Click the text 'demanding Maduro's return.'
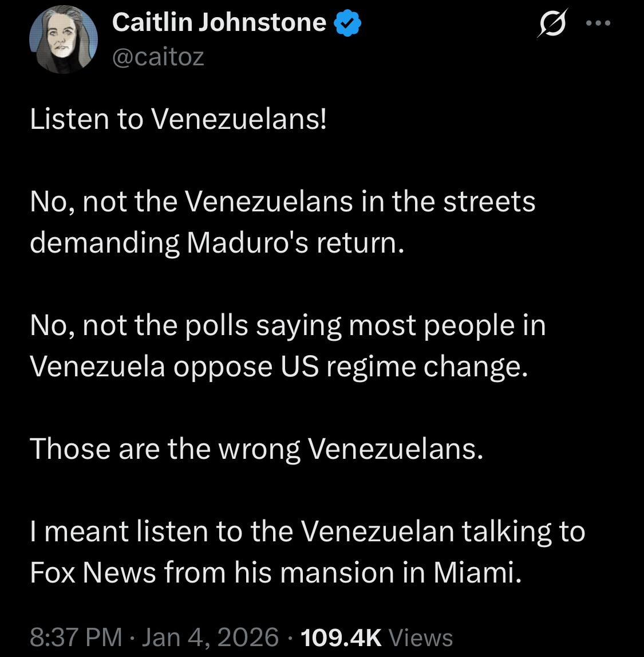The image size is (644, 657). coord(218,243)
